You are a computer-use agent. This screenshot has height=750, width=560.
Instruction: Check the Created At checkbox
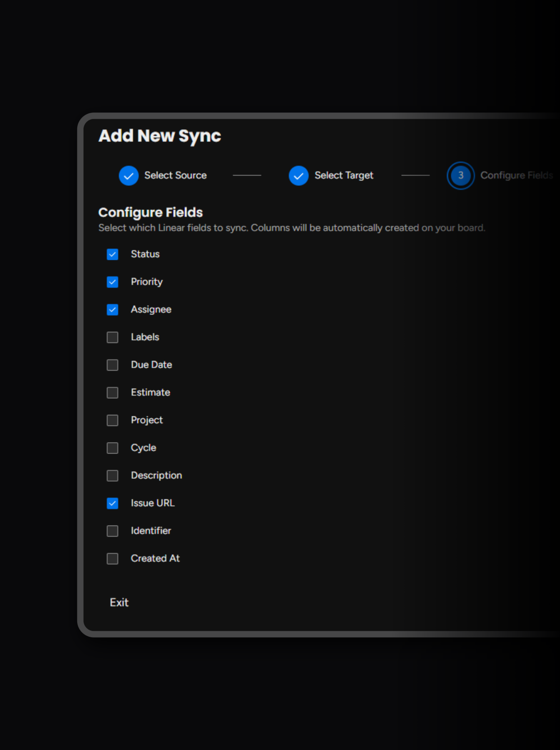coord(112,558)
